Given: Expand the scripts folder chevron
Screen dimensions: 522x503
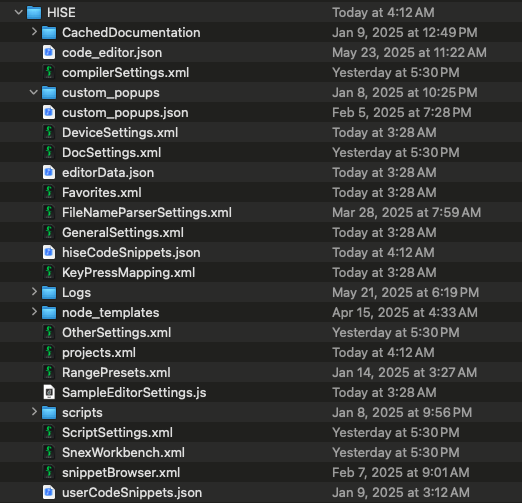Looking at the screenshot, I should click(x=34, y=412).
